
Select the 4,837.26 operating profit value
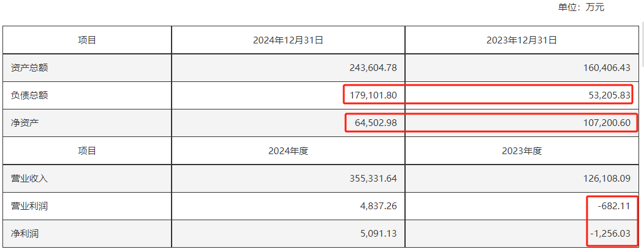point(380,206)
